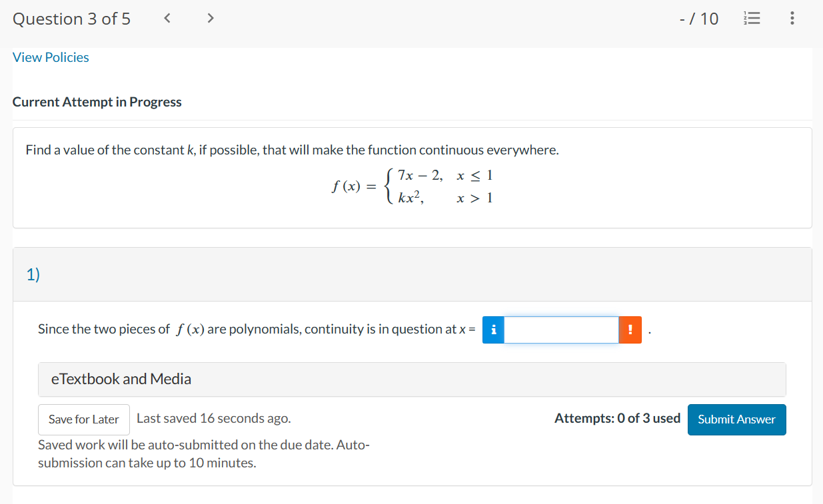
Task: Expand the eTextbook and Media section
Action: click(121, 379)
